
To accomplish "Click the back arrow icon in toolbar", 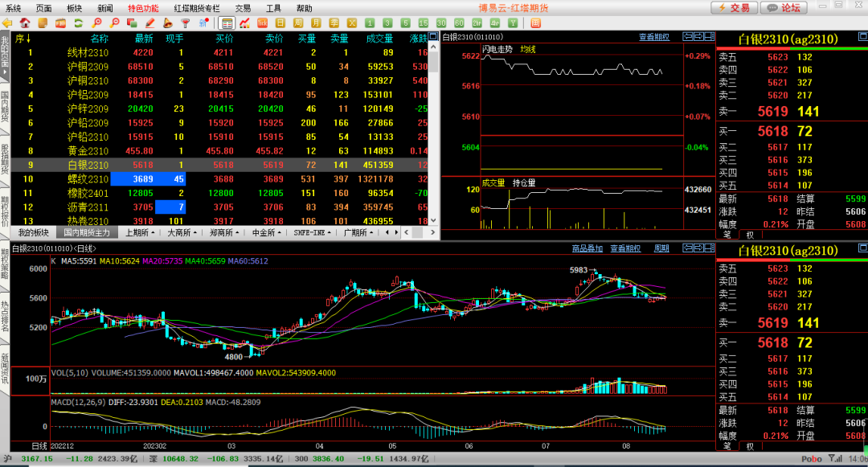I will coord(7,23).
